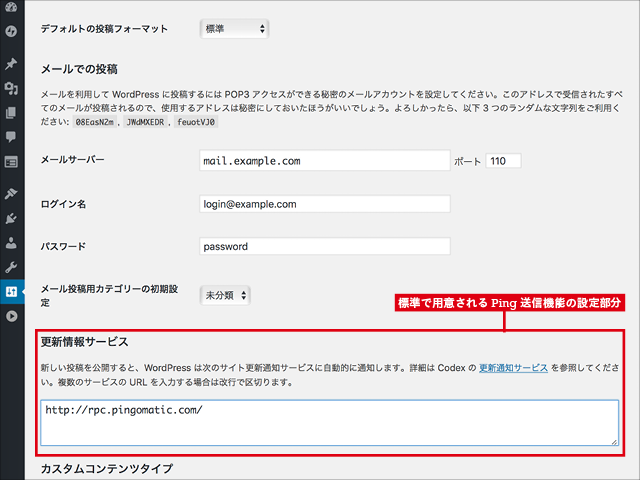Click the カスタムコンテンツタイプ heading

[x=107, y=469]
